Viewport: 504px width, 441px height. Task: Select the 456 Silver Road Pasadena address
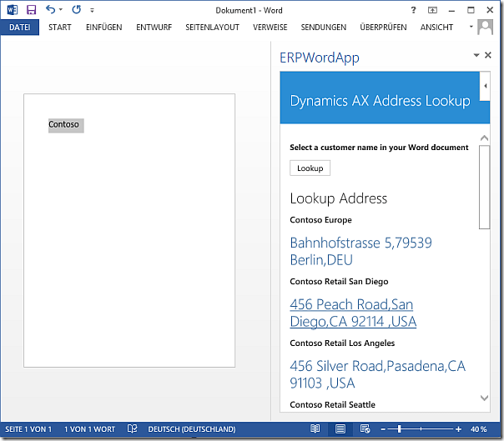(x=378, y=374)
